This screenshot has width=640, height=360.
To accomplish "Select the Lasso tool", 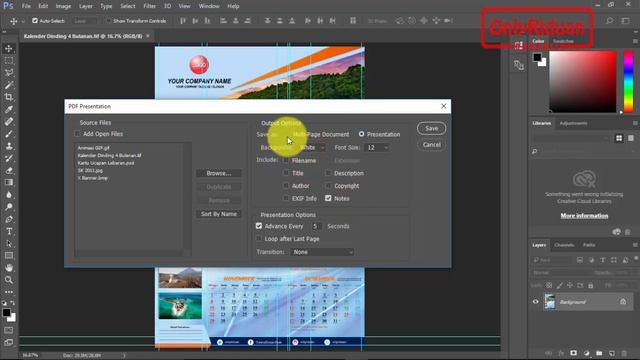I will (9, 73).
